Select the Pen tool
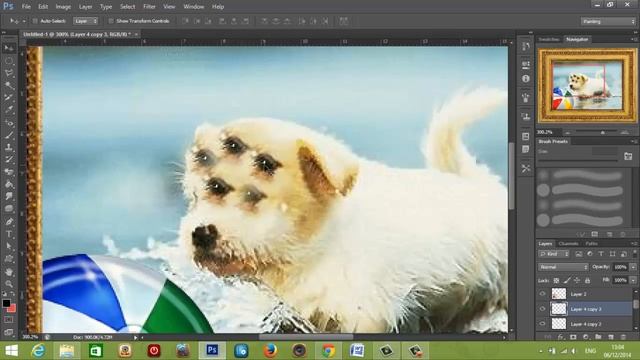This screenshot has width=640, height=360. (9, 222)
